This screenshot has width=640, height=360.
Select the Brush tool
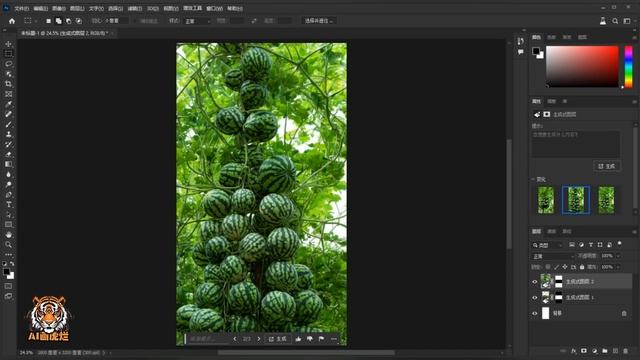tap(8, 124)
